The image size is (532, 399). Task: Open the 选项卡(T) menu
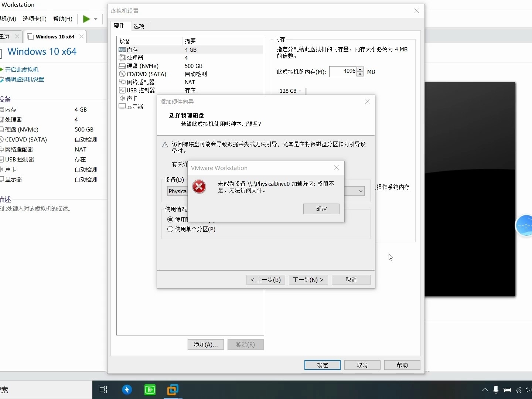34,18
